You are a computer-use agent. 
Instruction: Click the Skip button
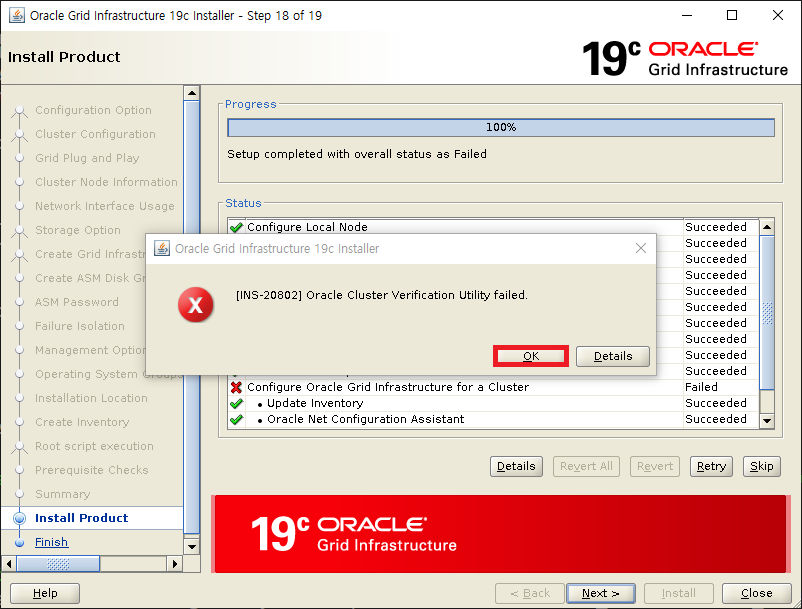tap(762, 466)
